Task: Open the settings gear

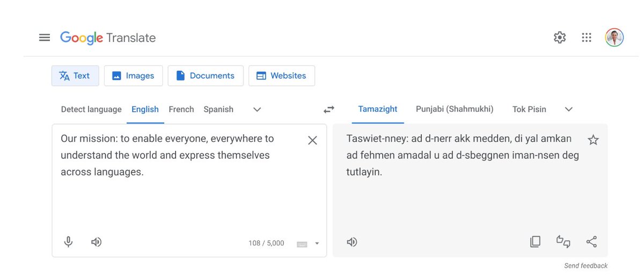Action: 560,38
